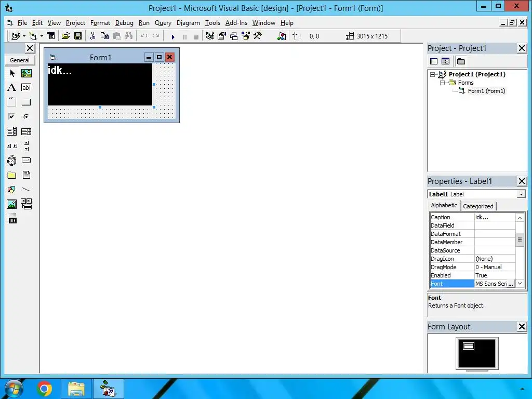The image size is (532, 399).
Task: Click the form preview in Form Layout
Action: click(468, 346)
